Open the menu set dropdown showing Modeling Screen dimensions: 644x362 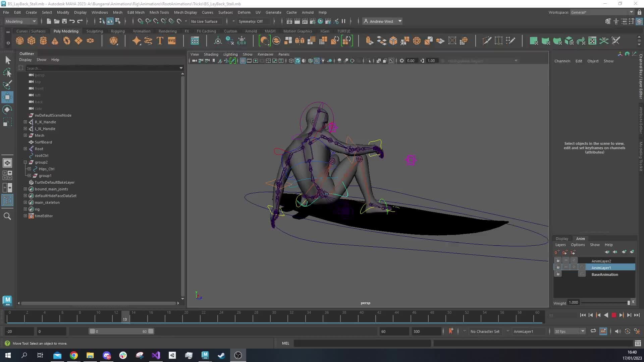click(x=20, y=21)
